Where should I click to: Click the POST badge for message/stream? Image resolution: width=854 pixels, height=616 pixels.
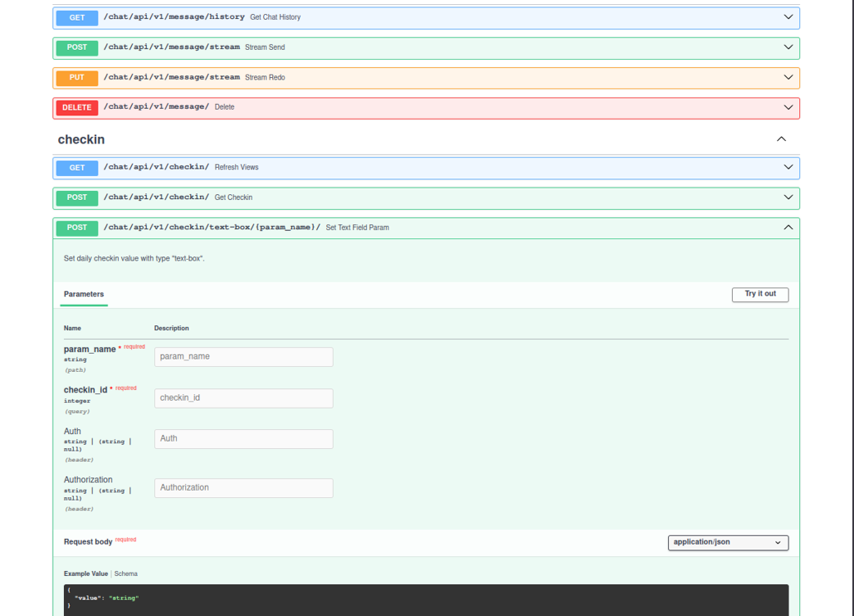(77, 48)
